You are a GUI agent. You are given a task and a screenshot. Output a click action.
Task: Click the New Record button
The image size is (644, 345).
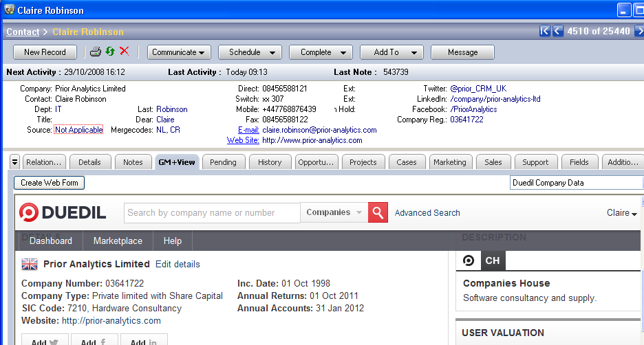click(x=45, y=52)
